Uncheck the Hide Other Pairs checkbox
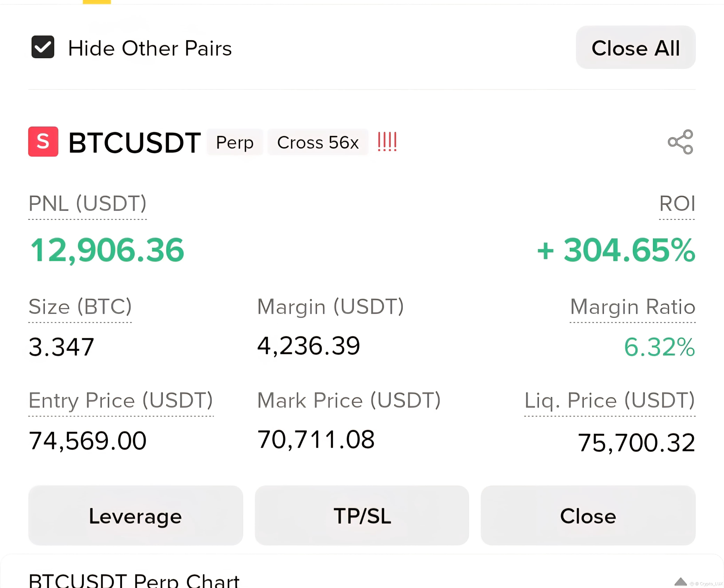 [x=43, y=47]
